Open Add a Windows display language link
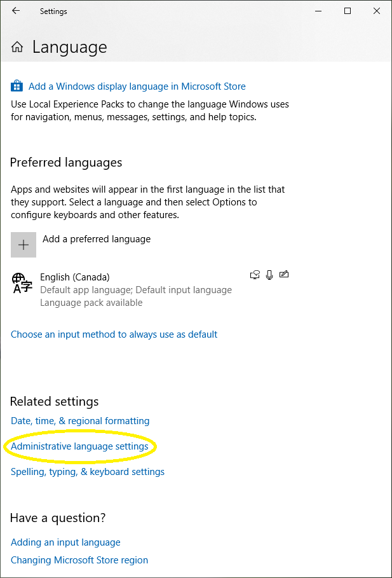This screenshot has width=392, height=578. [x=137, y=86]
